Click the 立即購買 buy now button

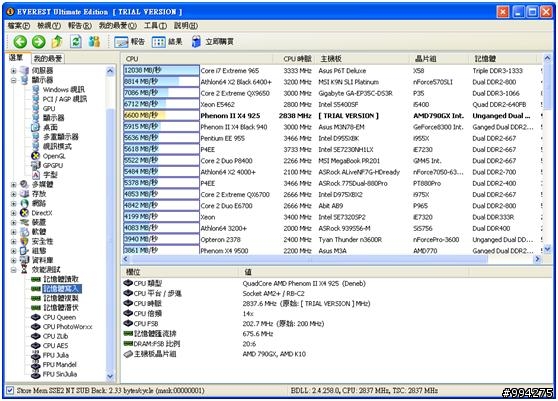point(212,42)
